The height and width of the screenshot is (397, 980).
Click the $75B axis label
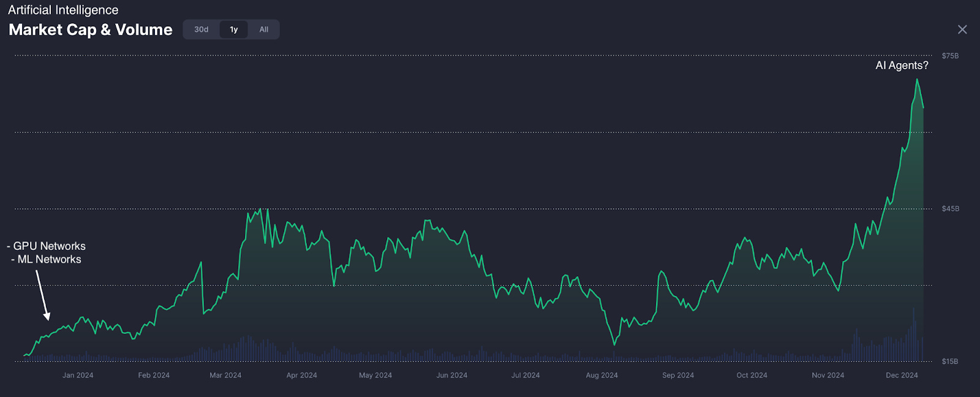pyautogui.click(x=950, y=56)
